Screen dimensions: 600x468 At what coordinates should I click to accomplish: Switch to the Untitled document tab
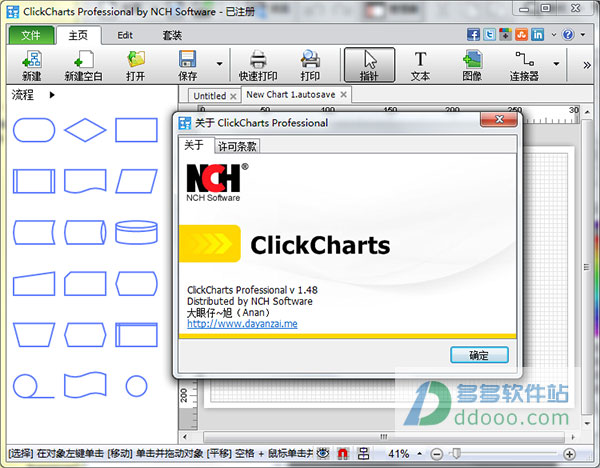click(210, 96)
